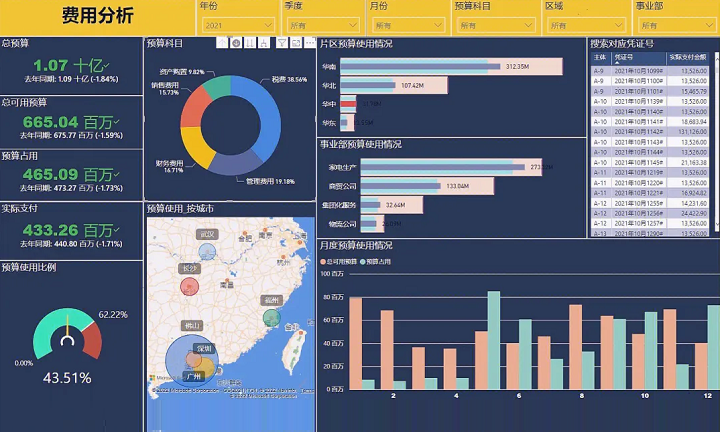Viewport: 720px width, 432px height.
Task: Open the 年份 dropdown showing 2021
Action: click(x=237, y=24)
